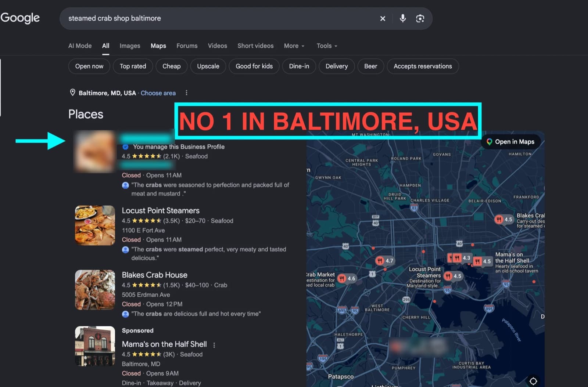Open Google Lens image search icon
This screenshot has width=588, height=387.
tap(420, 18)
